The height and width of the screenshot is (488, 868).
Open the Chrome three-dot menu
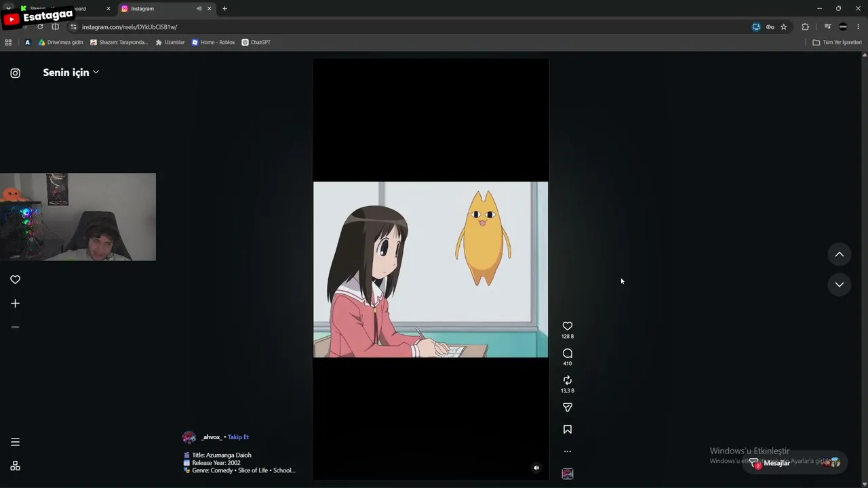pyautogui.click(x=859, y=27)
